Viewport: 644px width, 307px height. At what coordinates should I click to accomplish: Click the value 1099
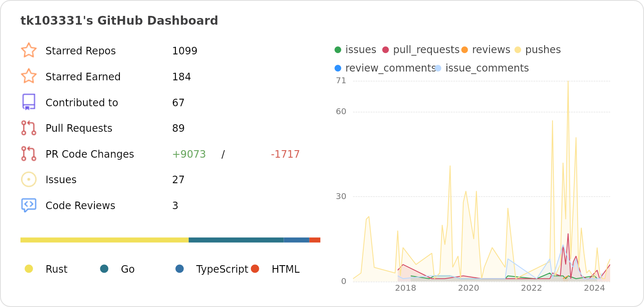click(x=185, y=51)
